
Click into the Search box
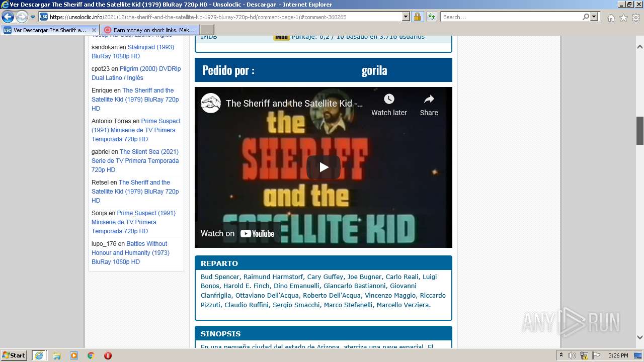coord(511,17)
